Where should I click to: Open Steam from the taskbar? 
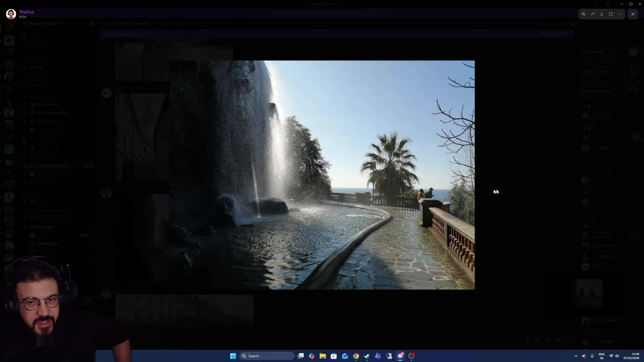[x=367, y=356]
